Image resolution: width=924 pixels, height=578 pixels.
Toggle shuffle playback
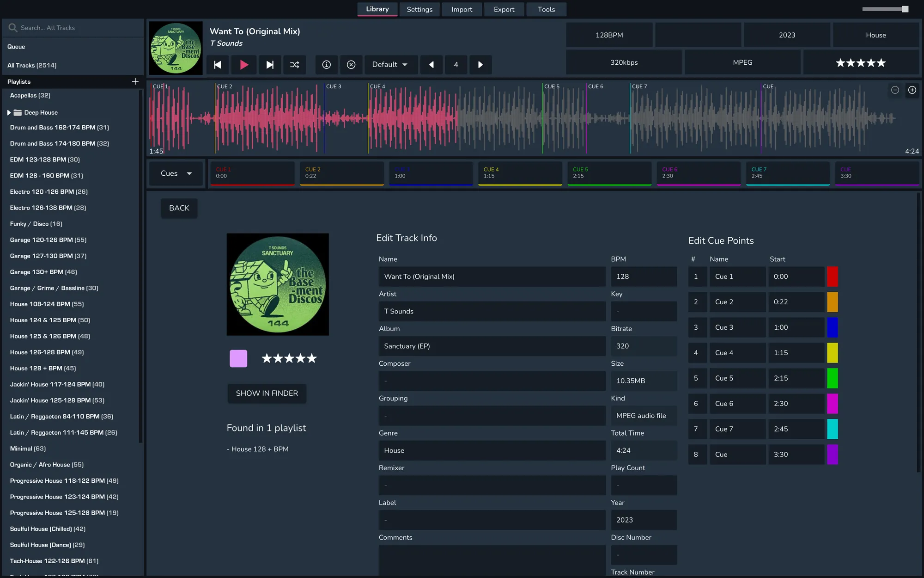pos(294,65)
